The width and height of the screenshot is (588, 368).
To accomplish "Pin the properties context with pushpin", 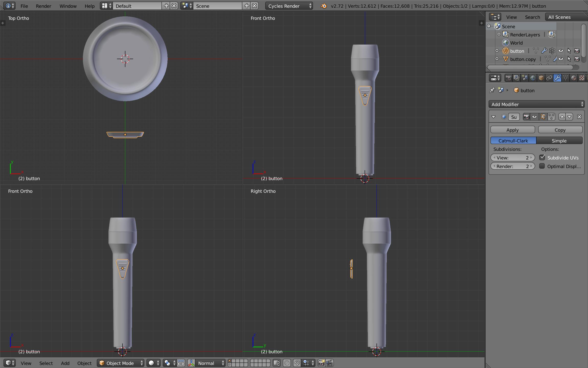I will click(x=492, y=90).
